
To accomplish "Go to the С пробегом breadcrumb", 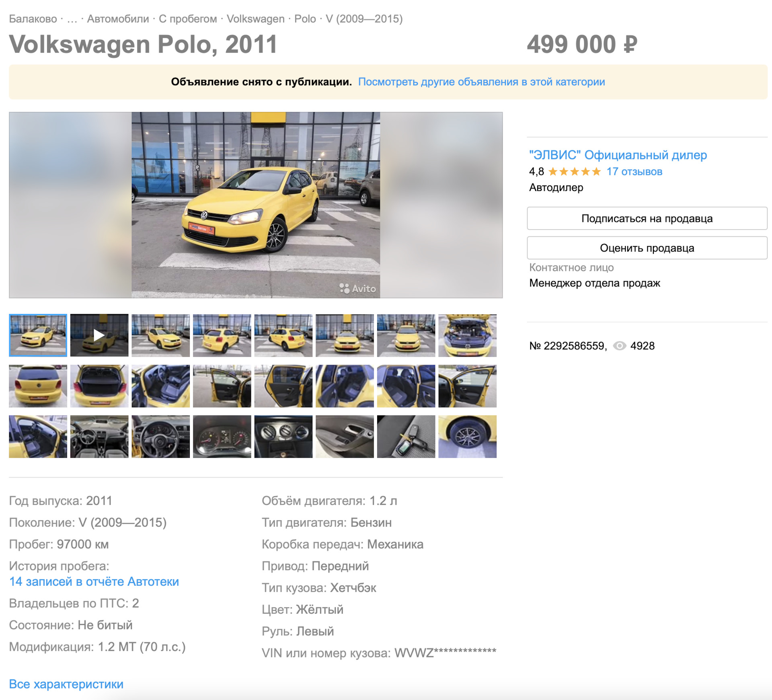I will 188,19.
